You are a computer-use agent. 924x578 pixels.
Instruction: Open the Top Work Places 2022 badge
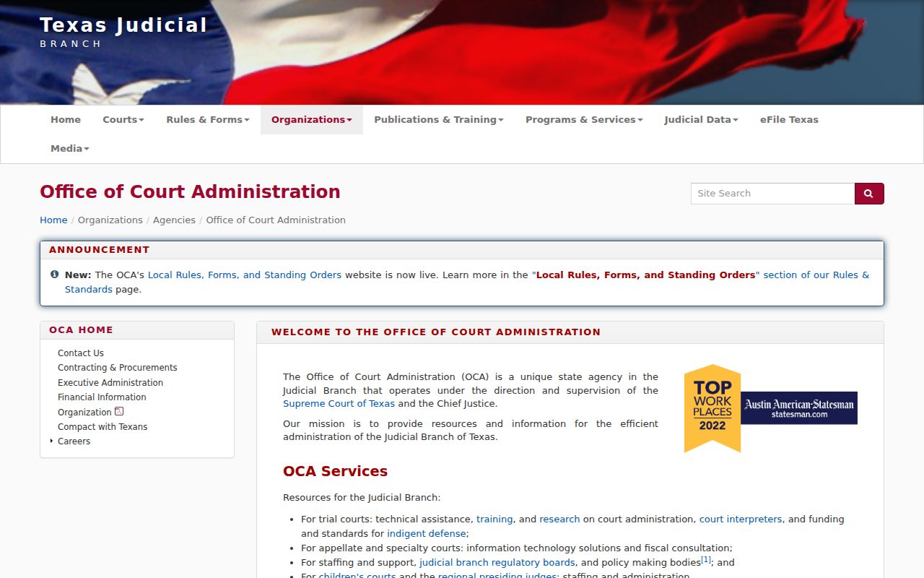[770, 408]
